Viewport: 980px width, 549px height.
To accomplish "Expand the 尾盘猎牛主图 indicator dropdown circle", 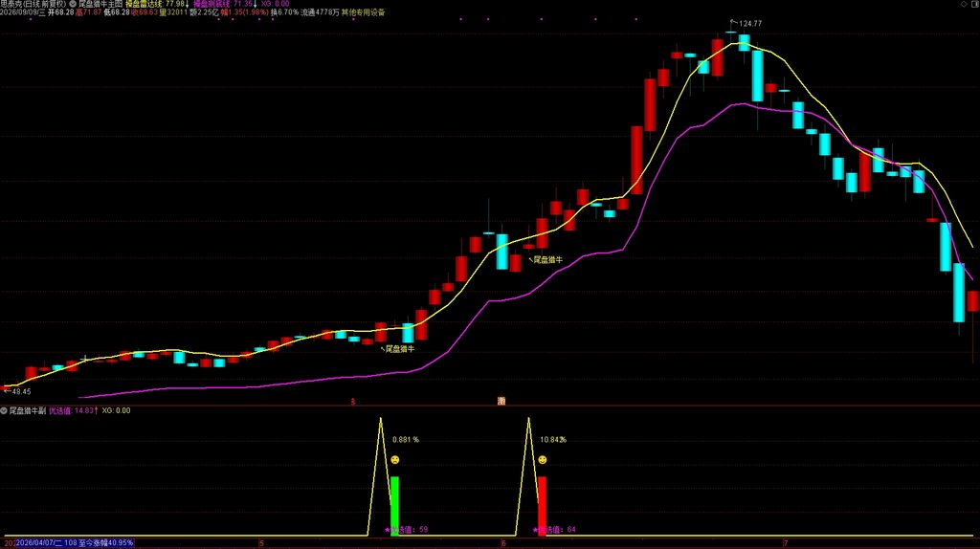I will click(73, 4).
